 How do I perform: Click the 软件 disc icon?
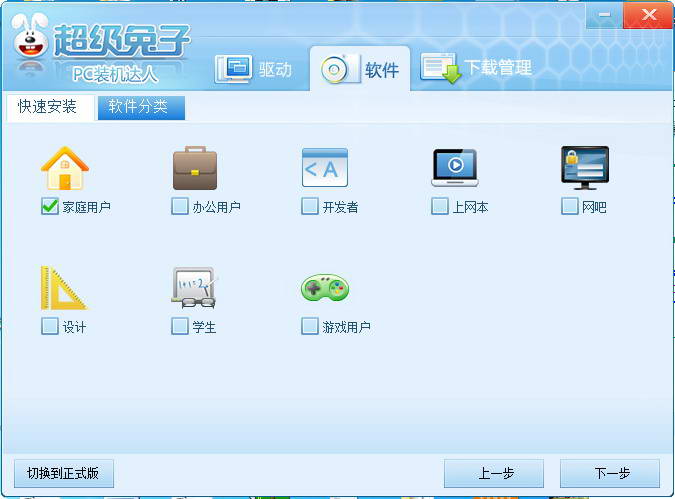(340, 69)
